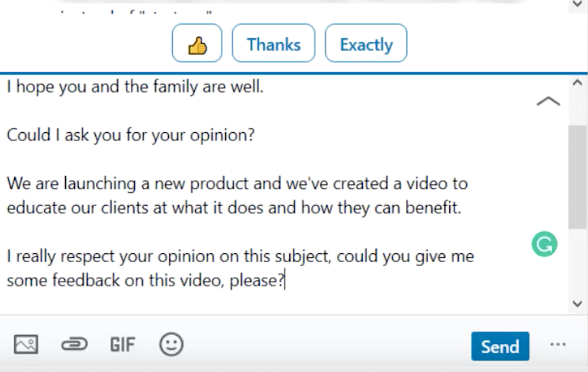
Task: Click the message box scroll up arrow
Action: (x=577, y=83)
